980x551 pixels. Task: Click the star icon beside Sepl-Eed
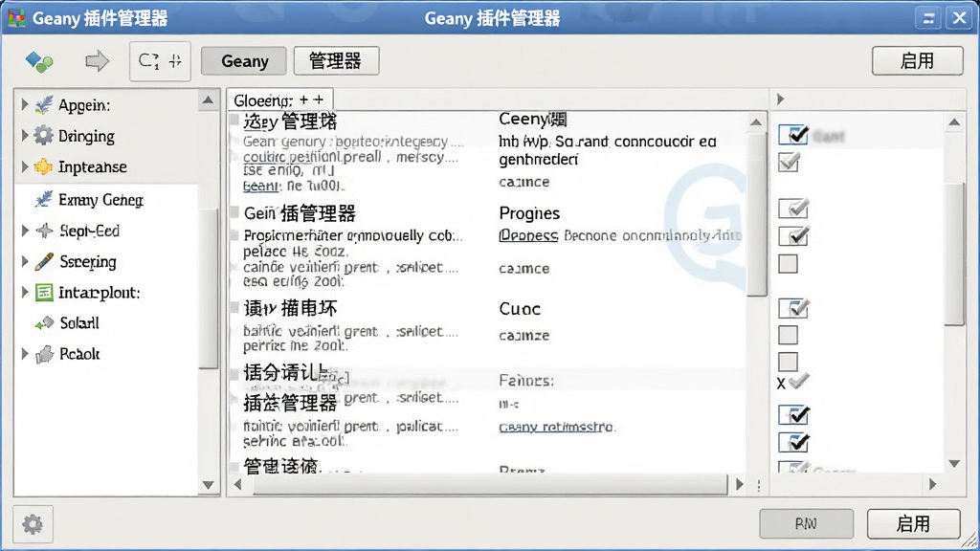pyautogui.click(x=44, y=231)
